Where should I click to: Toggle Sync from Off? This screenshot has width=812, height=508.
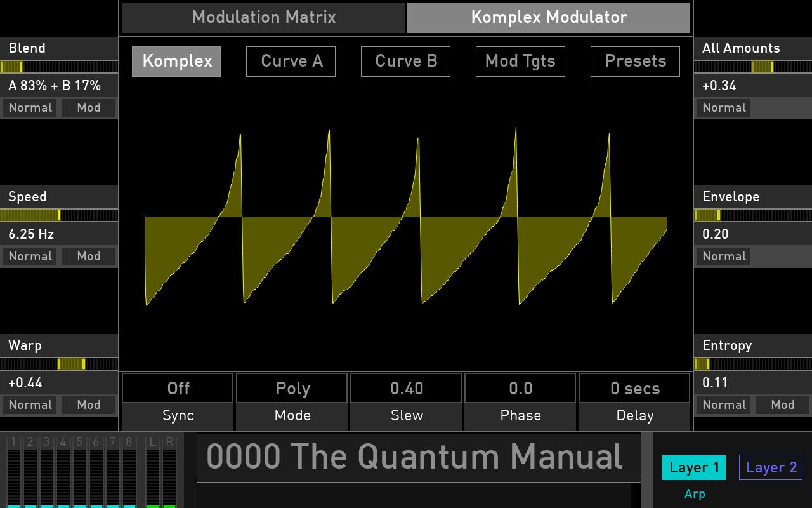pyautogui.click(x=178, y=388)
